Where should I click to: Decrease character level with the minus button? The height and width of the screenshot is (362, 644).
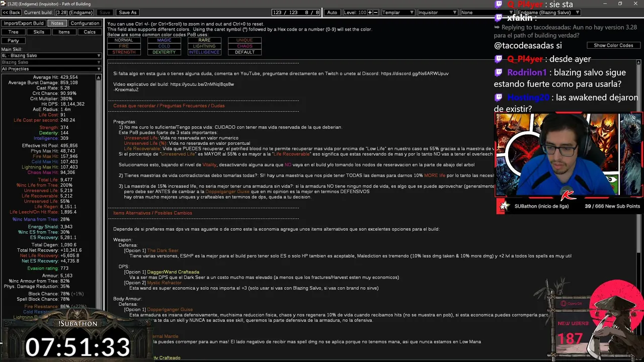pyautogui.click(x=375, y=12)
